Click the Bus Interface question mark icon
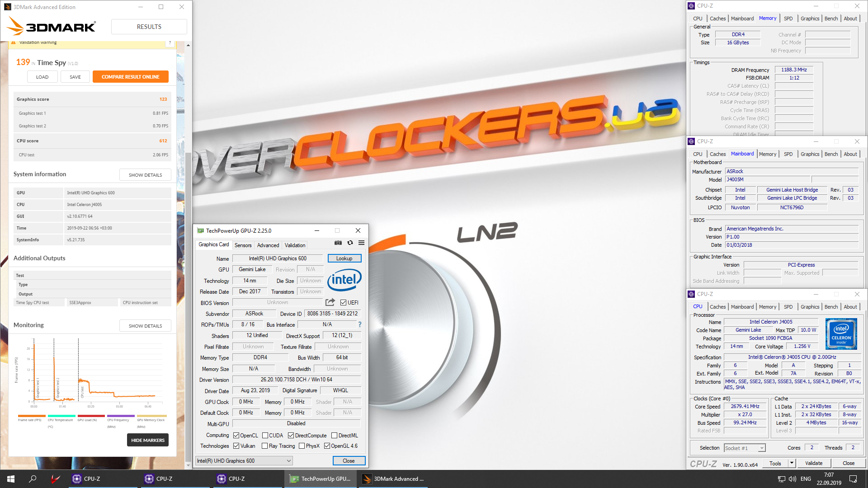This screenshot has height=488, width=868. 360,324
